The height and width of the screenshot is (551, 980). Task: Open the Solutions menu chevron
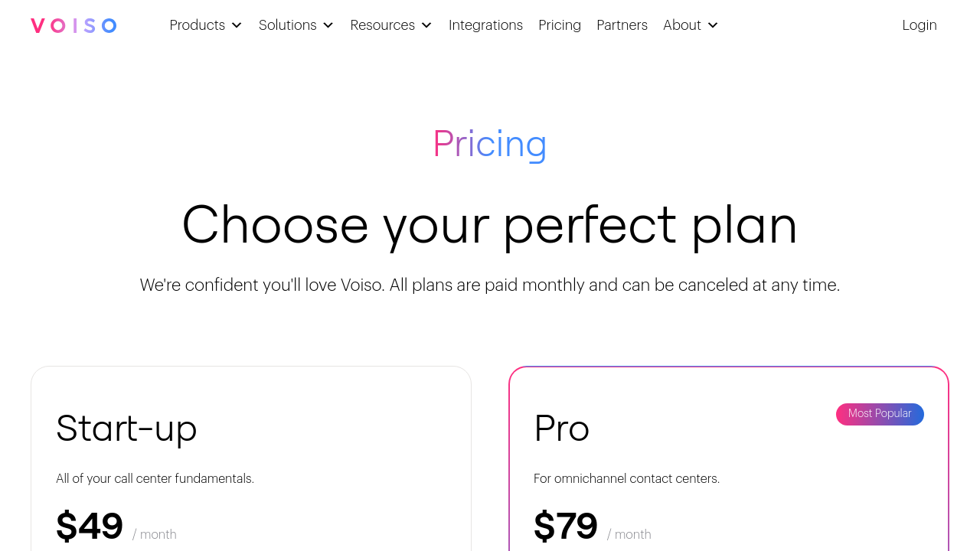(x=328, y=25)
